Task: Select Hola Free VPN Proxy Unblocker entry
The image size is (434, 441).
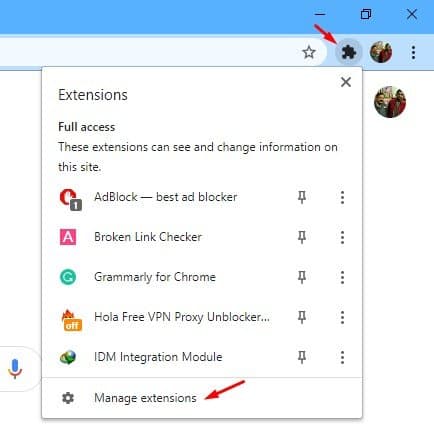Action: coord(182,317)
